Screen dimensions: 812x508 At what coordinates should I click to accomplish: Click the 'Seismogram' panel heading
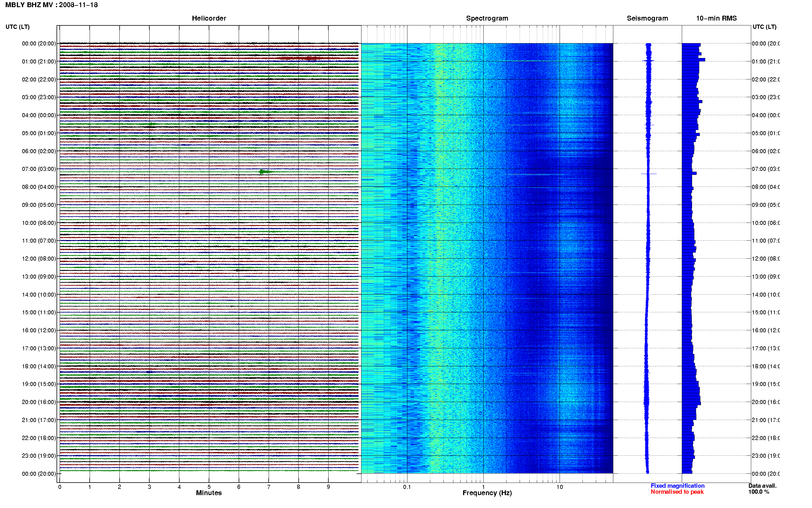[647, 19]
